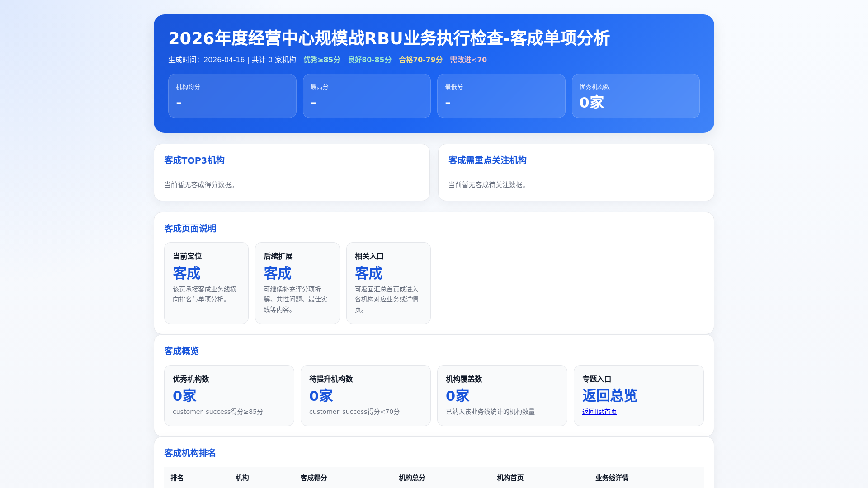Select the 相关入口 info card
The height and width of the screenshot is (488, 868).
click(x=389, y=283)
